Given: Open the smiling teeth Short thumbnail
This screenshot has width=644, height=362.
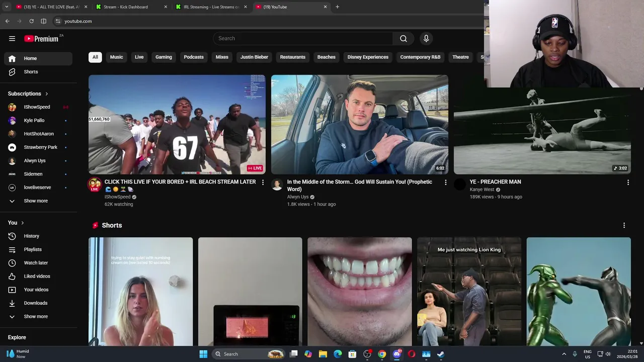Looking at the screenshot, I should pos(360,292).
